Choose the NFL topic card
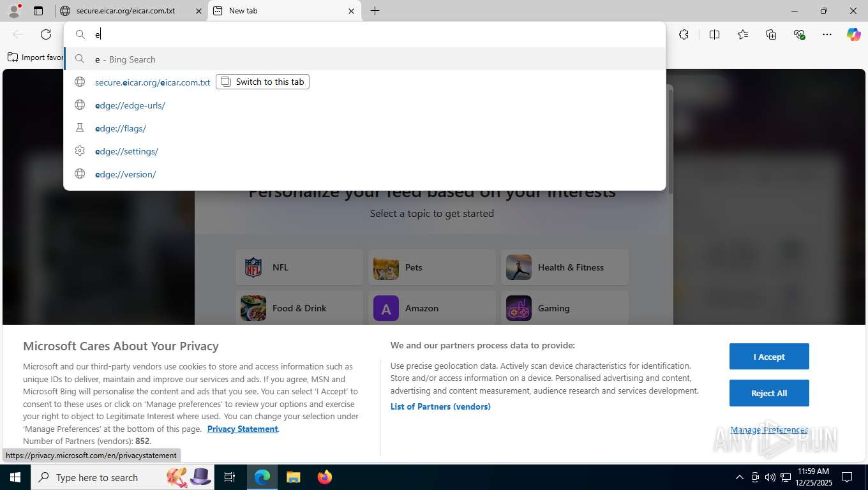This screenshot has width=868, height=490. click(x=299, y=267)
